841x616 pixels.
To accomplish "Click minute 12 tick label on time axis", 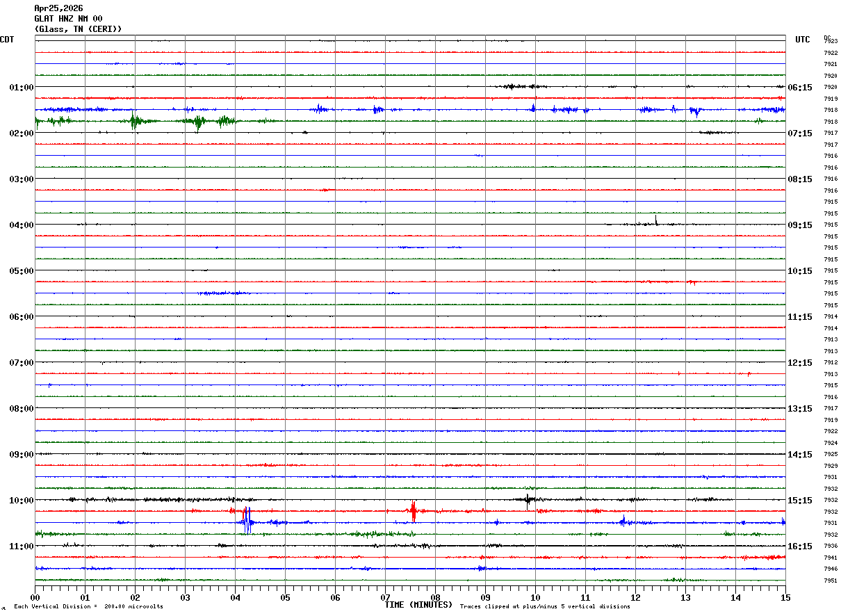I will 635,597.
